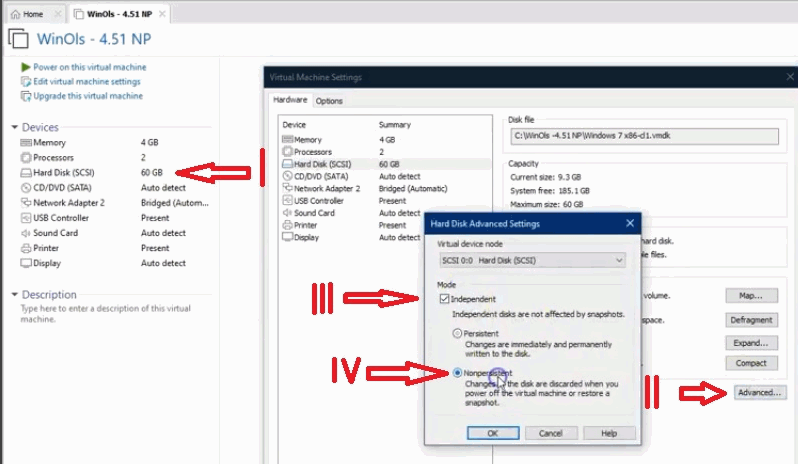Open the Virtual device node dropdown
798x464 pixels.
[x=531, y=261]
